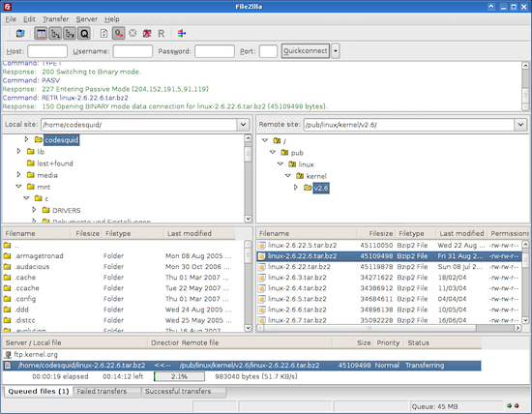Open the File menu

[11, 19]
